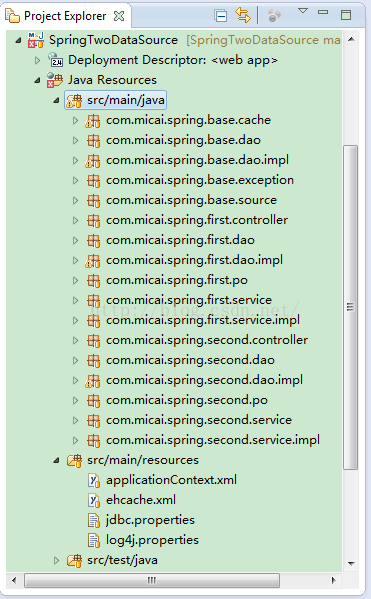Image resolution: width=371 pixels, height=599 pixels.
Task: Select com.micai.spring.base.source package label
Action: tap(191, 200)
